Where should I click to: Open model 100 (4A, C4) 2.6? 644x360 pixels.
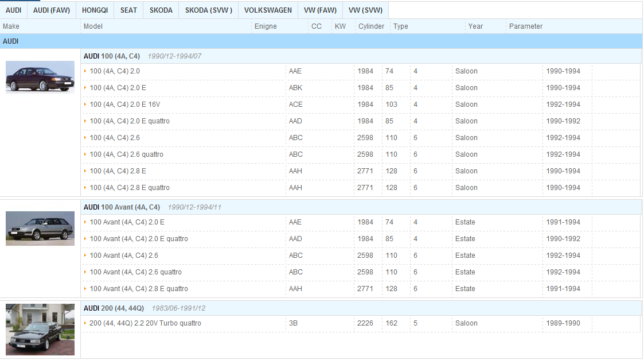(115, 138)
